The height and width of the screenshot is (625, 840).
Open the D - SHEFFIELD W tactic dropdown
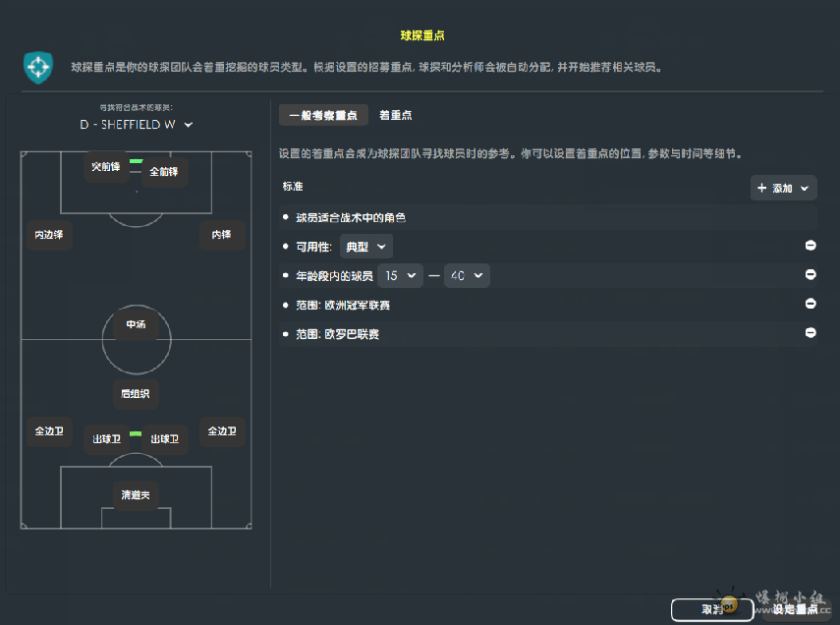(x=136, y=125)
